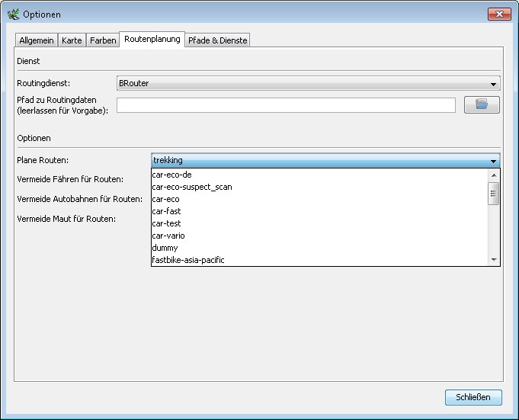This screenshot has width=519, height=420.
Task: Pick fastbike-asia-pacific profile
Action: pos(188,260)
